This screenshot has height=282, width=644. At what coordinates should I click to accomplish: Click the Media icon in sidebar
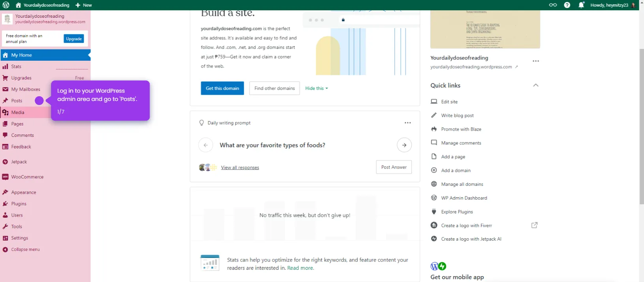point(5,112)
